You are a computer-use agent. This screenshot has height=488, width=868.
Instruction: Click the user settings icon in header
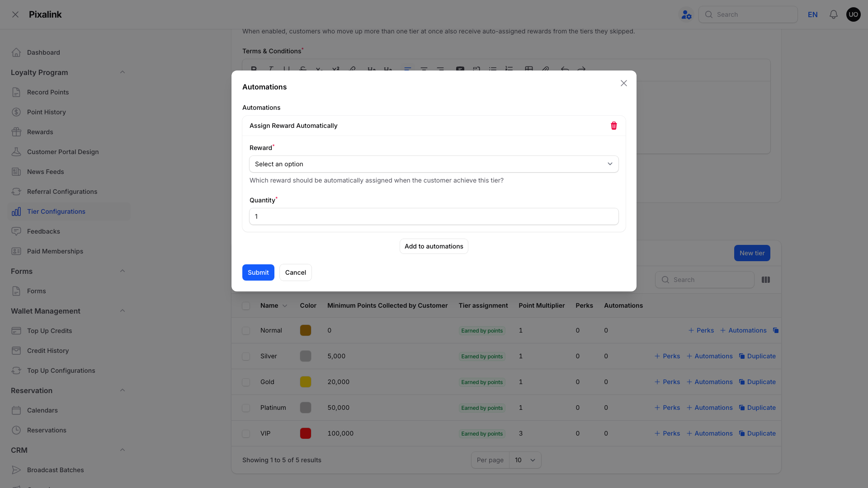(686, 15)
